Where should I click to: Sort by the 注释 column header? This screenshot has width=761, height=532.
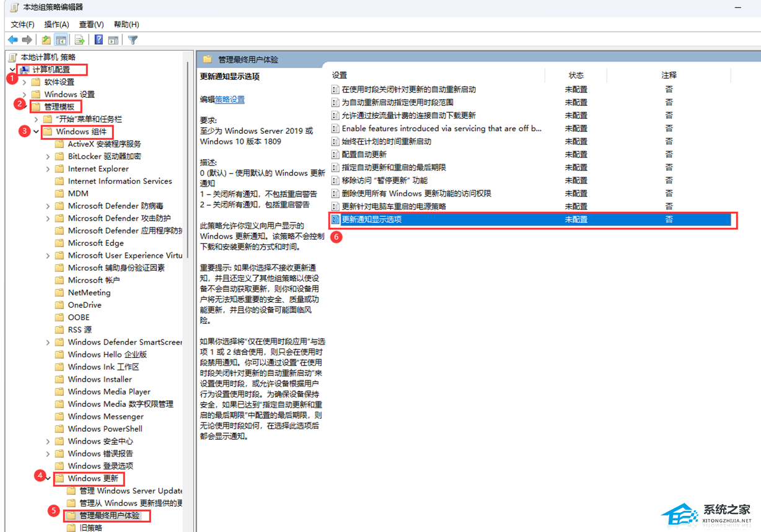(x=669, y=75)
